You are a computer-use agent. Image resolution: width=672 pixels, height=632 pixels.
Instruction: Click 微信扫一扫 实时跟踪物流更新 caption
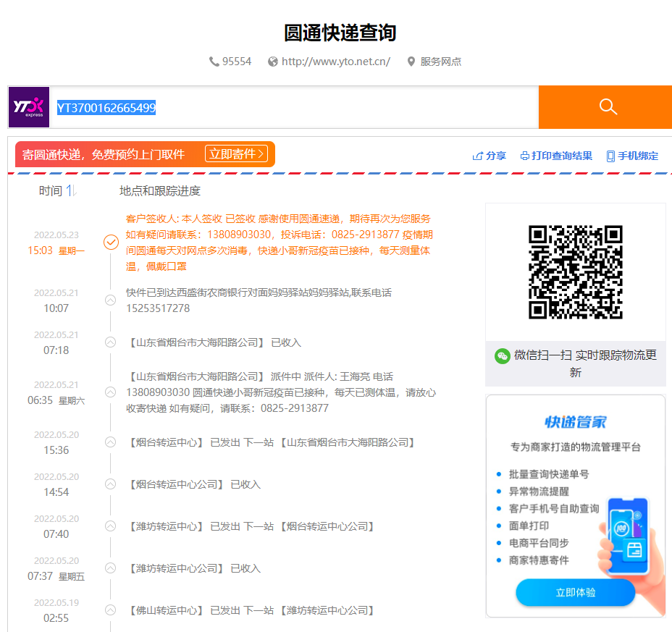(x=585, y=363)
